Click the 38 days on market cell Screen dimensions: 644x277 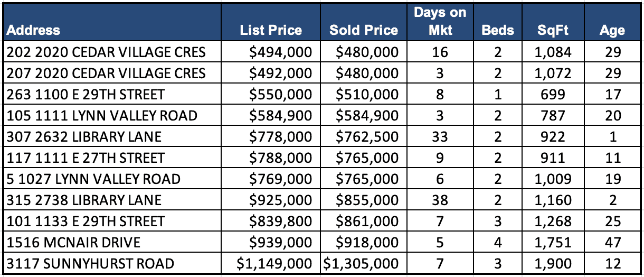point(440,200)
